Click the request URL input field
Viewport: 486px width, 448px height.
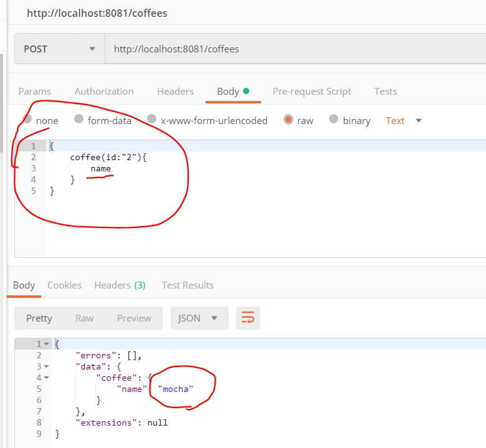tap(295, 49)
